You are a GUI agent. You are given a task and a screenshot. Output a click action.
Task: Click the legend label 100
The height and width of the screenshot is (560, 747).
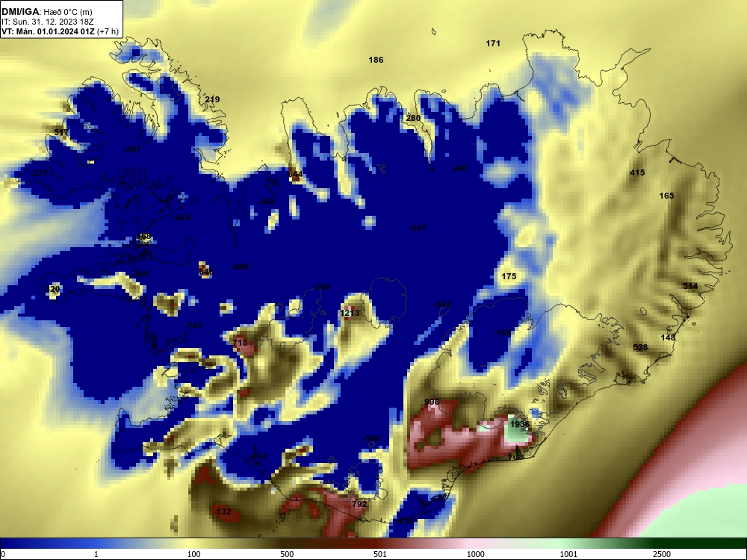click(x=194, y=554)
